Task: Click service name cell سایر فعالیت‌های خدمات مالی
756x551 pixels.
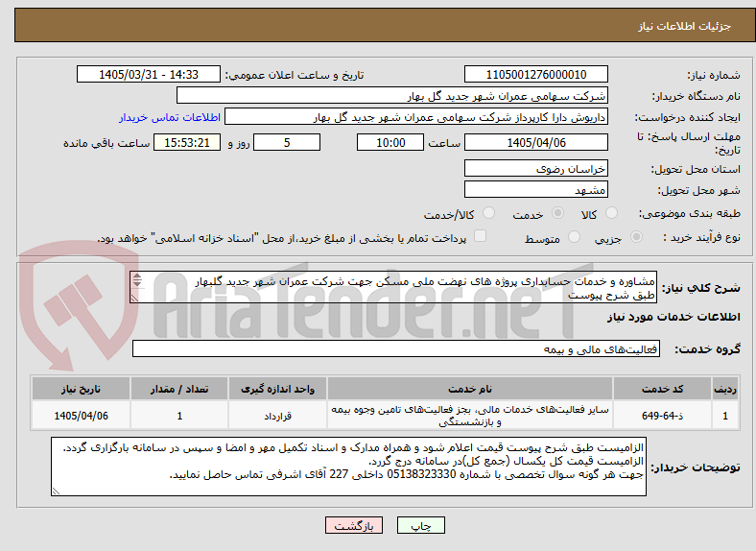Action: pos(470,416)
